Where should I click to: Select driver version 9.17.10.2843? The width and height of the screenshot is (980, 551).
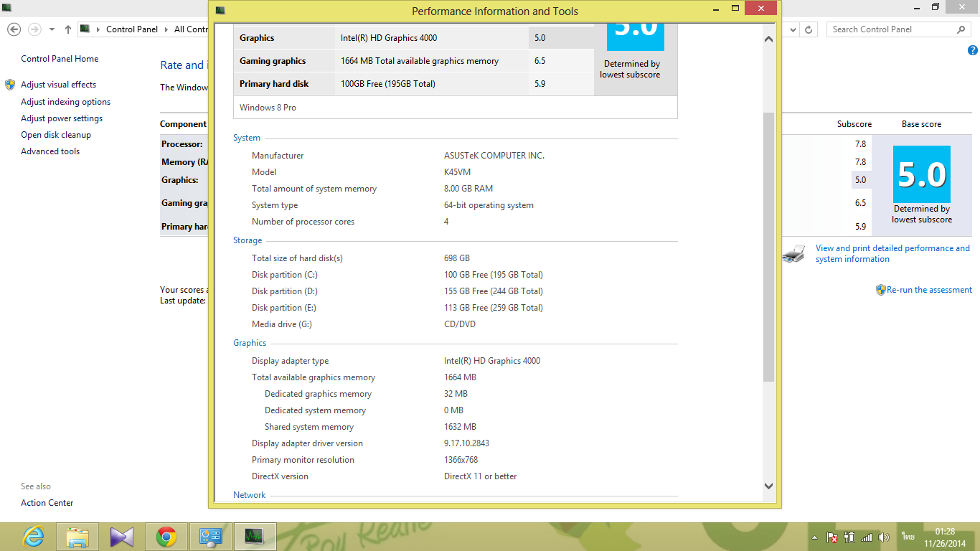coord(466,443)
